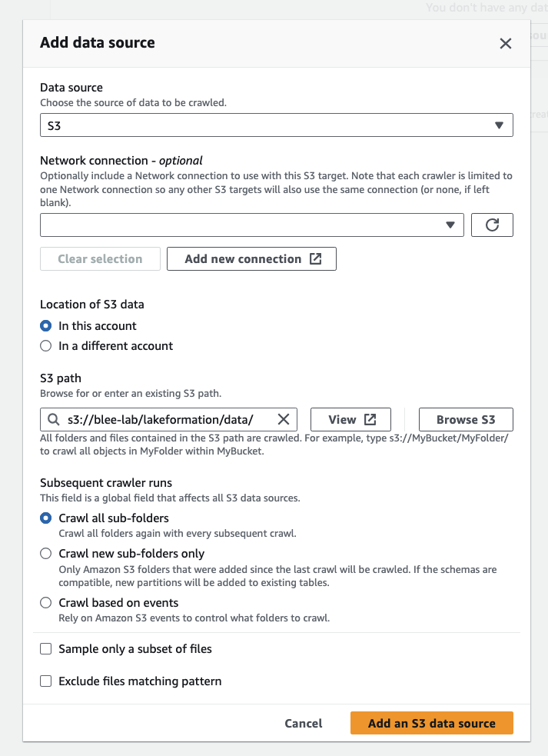
Task: Click external link icon beside Add new connection
Action: (x=315, y=259)
